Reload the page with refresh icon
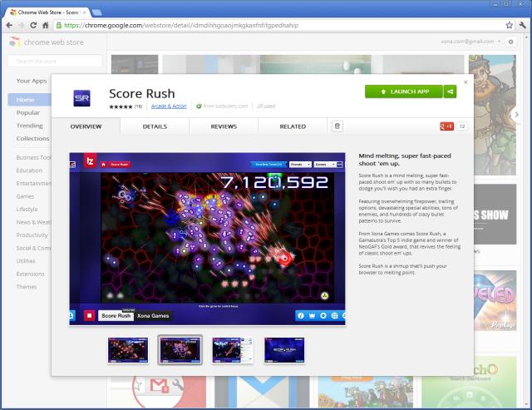532x410 pixels. coord(33,25)
